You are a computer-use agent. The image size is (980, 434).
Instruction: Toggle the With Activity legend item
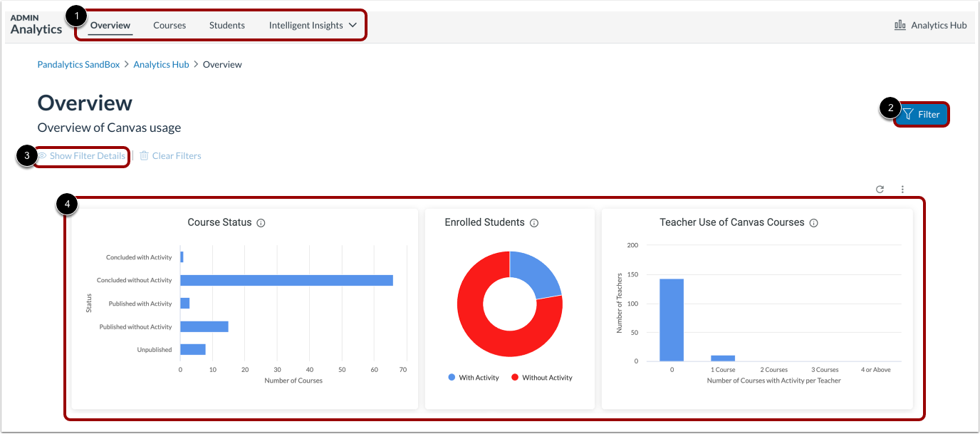click(x=478, y=377)
